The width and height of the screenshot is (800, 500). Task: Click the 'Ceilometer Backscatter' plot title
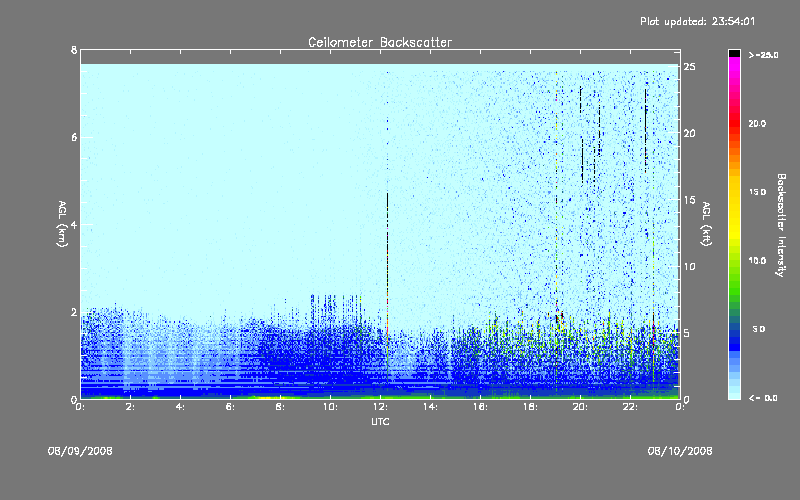(x=380, y=42)
